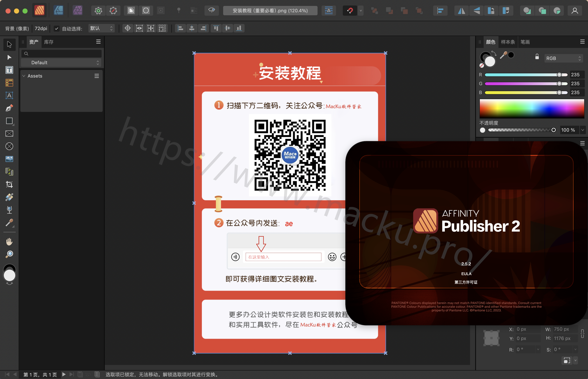Viewport: 588px width, 379px height.
Task: Click the document title 安装教程 field
Action: click(270, 11)
